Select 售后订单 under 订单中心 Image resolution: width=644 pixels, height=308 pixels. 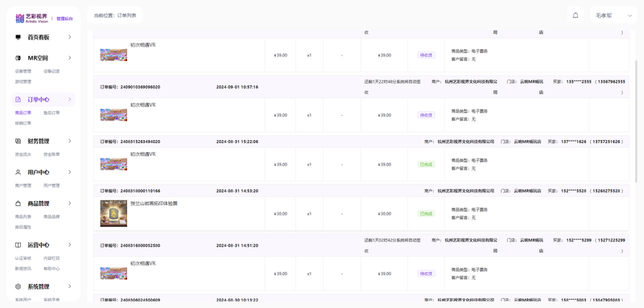pyautogui.click(x=52, y=113)
